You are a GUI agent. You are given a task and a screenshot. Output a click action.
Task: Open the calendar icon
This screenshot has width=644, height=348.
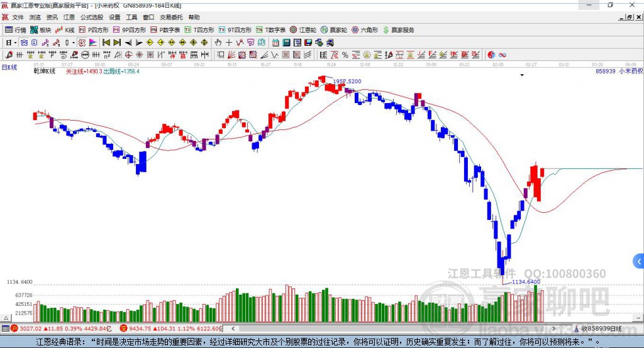click(x=275, y=43)
